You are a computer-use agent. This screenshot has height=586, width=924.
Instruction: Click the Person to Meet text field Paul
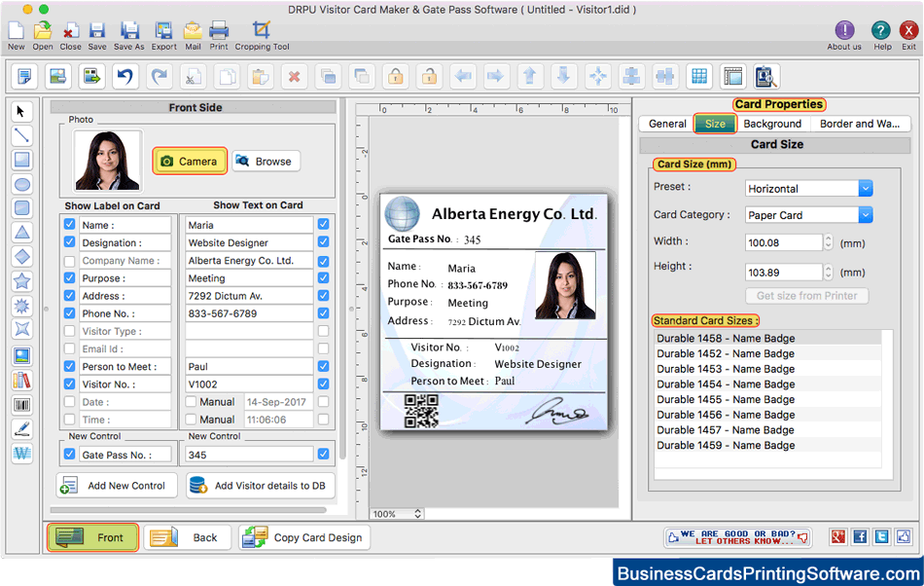point(249,367)
